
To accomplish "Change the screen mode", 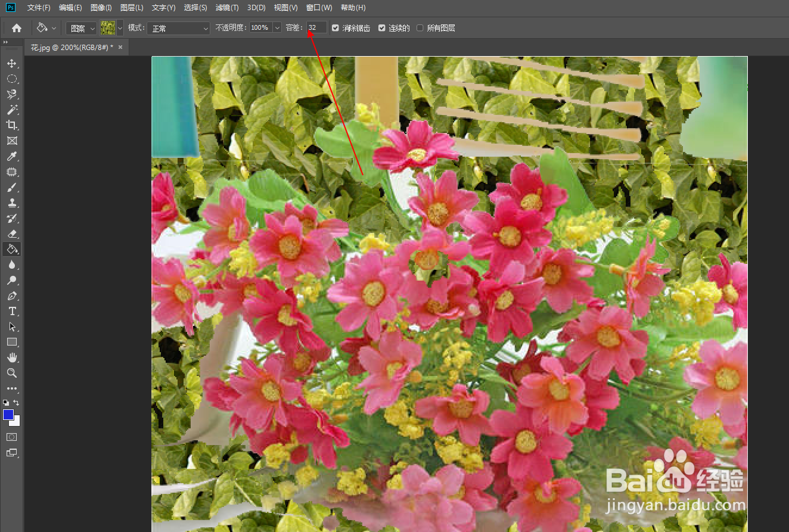I will coord(12,452).
